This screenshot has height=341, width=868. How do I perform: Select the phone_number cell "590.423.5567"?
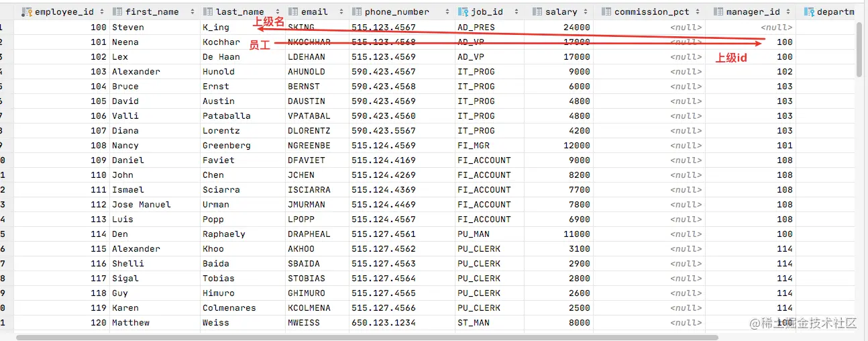[384, 131]
